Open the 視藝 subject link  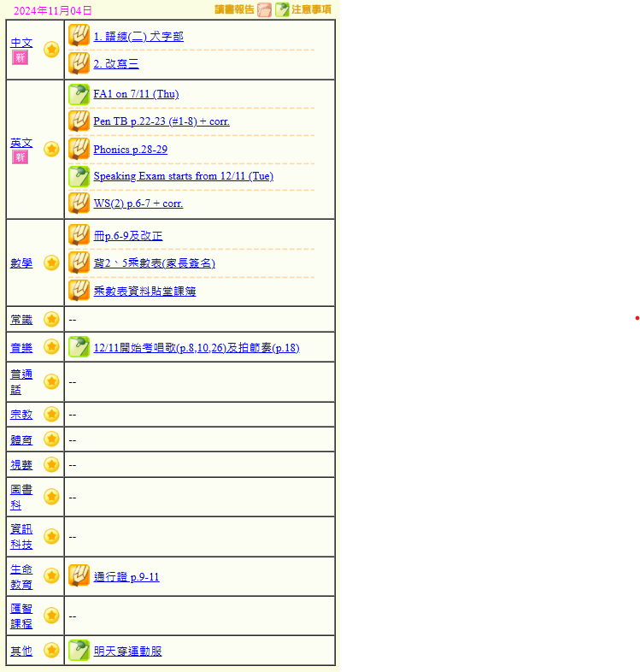(21, 465)
